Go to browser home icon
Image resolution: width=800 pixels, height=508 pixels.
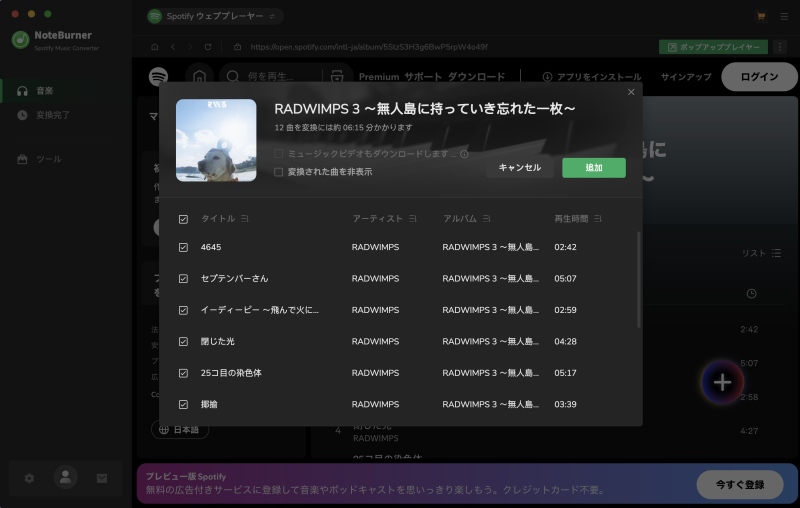pyautogui.click(x=155, y=47)
